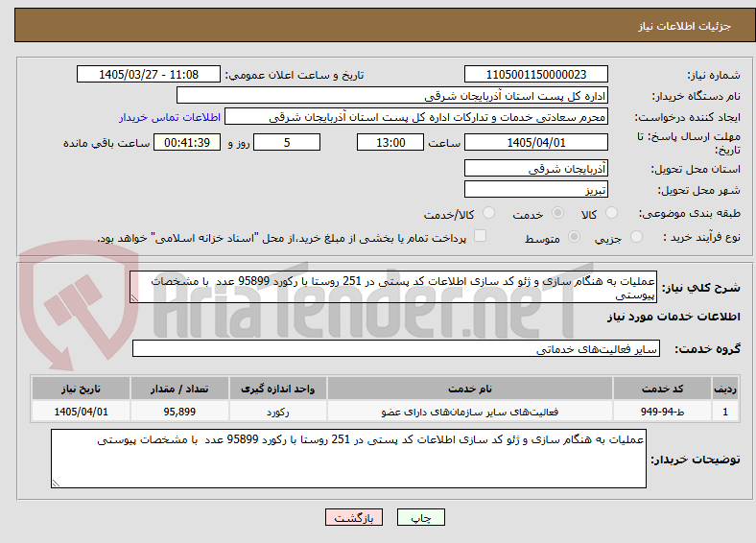The width and height of the screenshot is (756, 543).
Task: Click the deadline date field 1405/04/01
Action: coord(535,142)
